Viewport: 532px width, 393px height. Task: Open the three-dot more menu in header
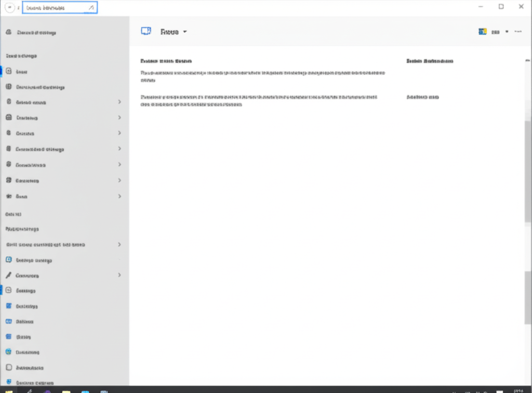(x=518, y=32)
